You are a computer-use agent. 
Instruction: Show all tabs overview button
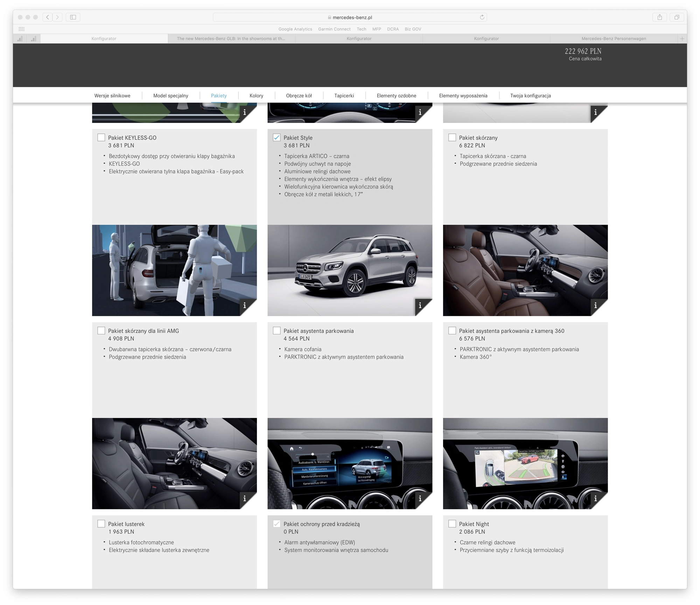point(677,17)
